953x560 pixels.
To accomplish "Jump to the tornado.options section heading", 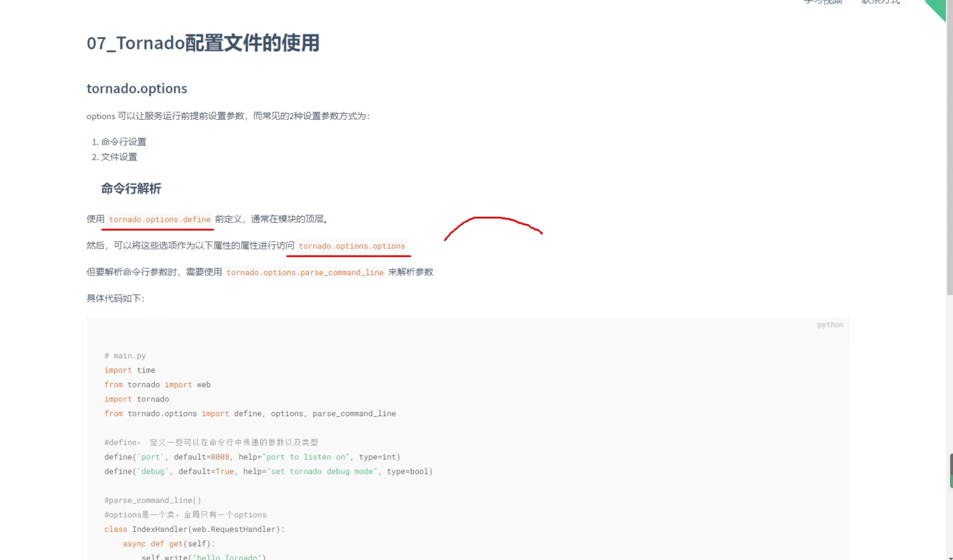I will coord(137,88).
